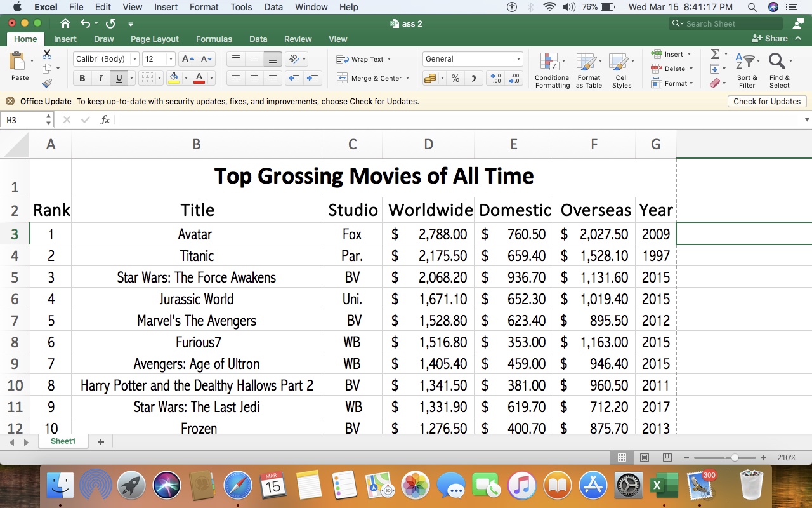
Task: Switch to the Formulas ribbon tab
Action: pyautogui.click(x=214, y=39)
